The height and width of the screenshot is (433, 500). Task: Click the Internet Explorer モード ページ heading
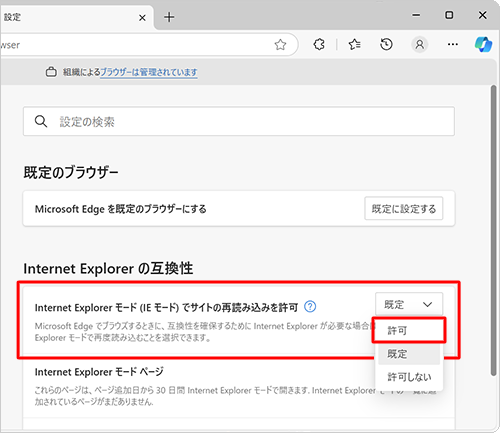pyautogui.click(x=99, y=372)
